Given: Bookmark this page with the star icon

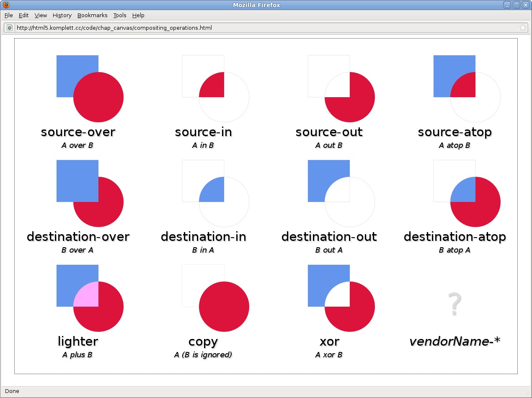Looking at the screenshot, I should (522, 28).
